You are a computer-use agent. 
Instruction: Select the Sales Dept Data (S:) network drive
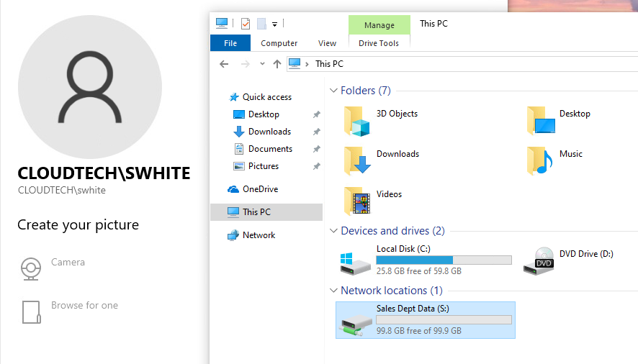click(425, 319)
